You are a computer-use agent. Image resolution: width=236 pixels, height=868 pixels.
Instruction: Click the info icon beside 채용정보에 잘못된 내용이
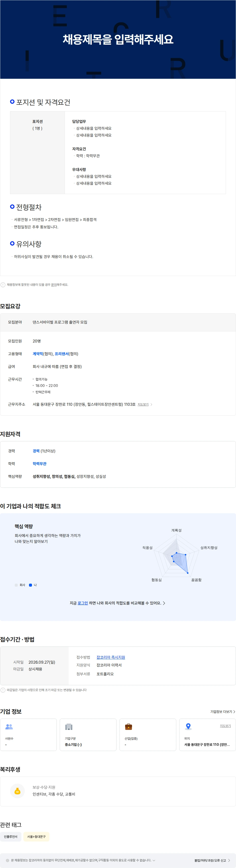pos(3,285)
